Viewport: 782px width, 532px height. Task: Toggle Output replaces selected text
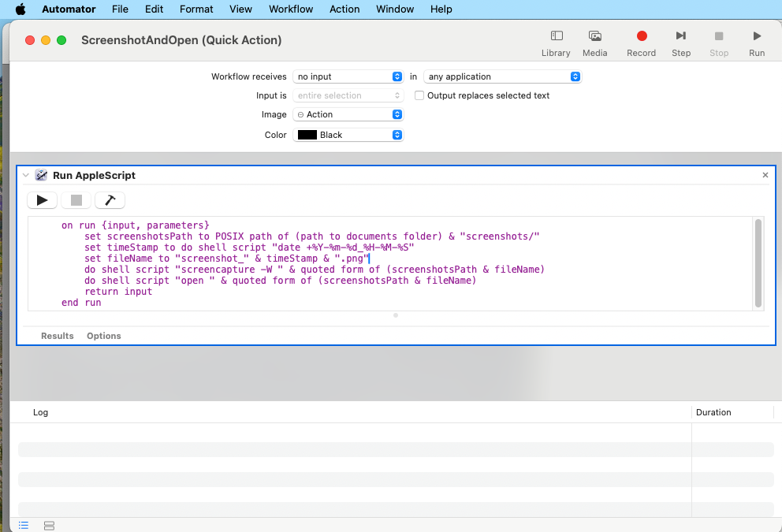(x=419, y=95)
